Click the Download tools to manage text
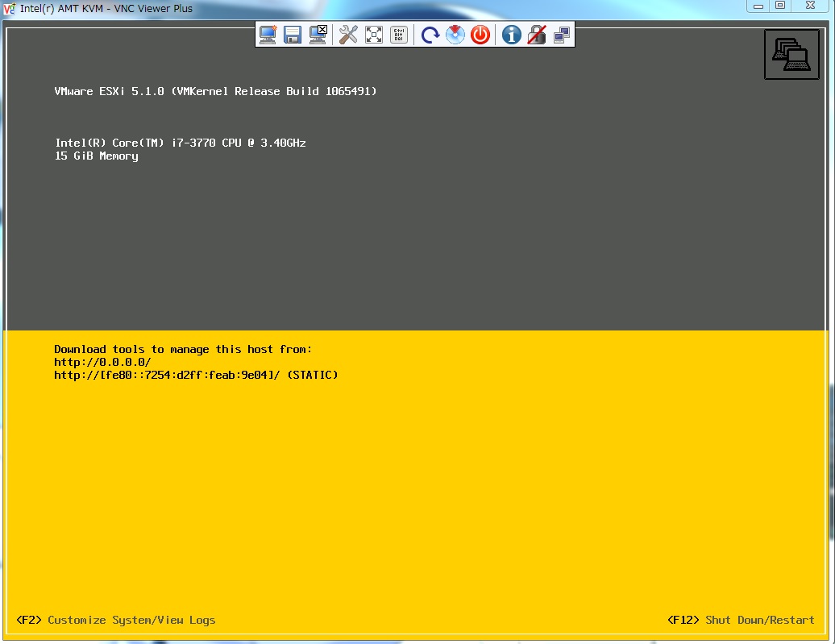Screen dimensions: 835x644 183,350
